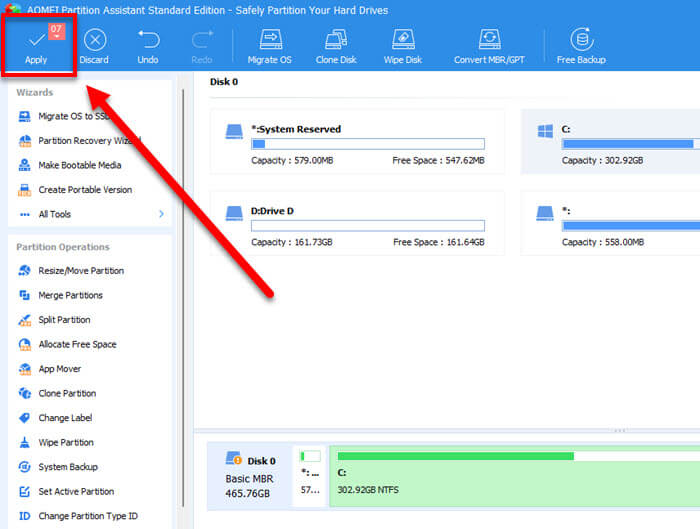Screen dimensions: 700x529
Task: Discard all pending changes
Action: (94, 46)
